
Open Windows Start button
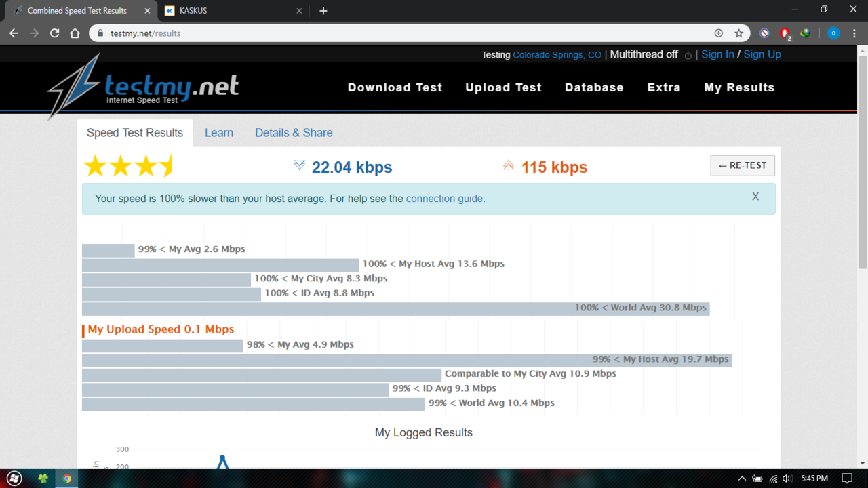click(14, 479)
